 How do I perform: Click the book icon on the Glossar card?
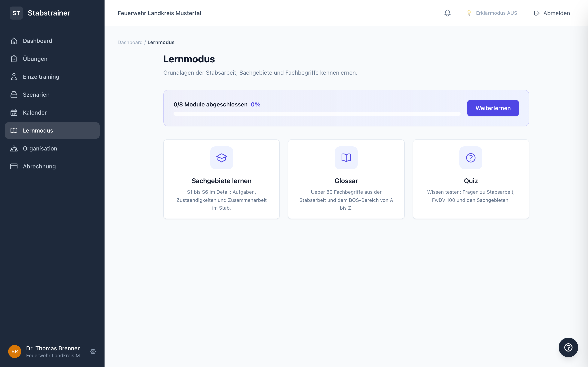(346, 158)
